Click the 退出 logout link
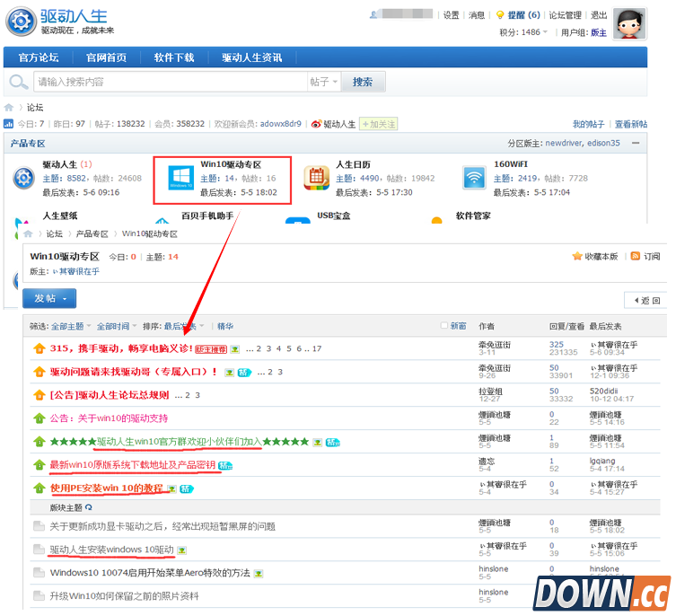Image resolution: width=676 pixels, height=616 pixels. coord(599,15)
